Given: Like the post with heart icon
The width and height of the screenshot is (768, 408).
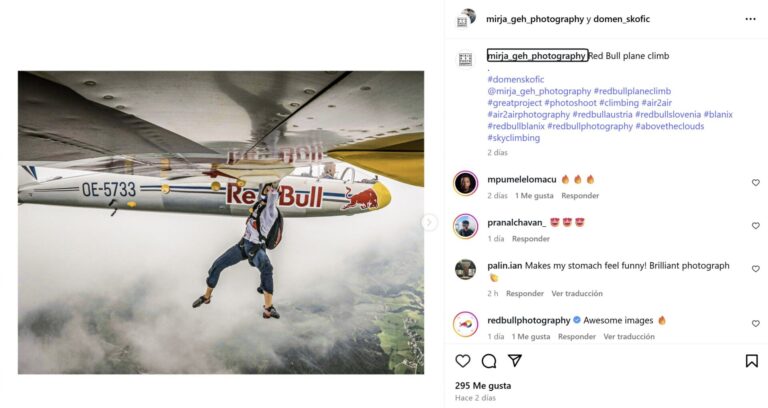Looking at the screenshot, I should coord(463,361).
